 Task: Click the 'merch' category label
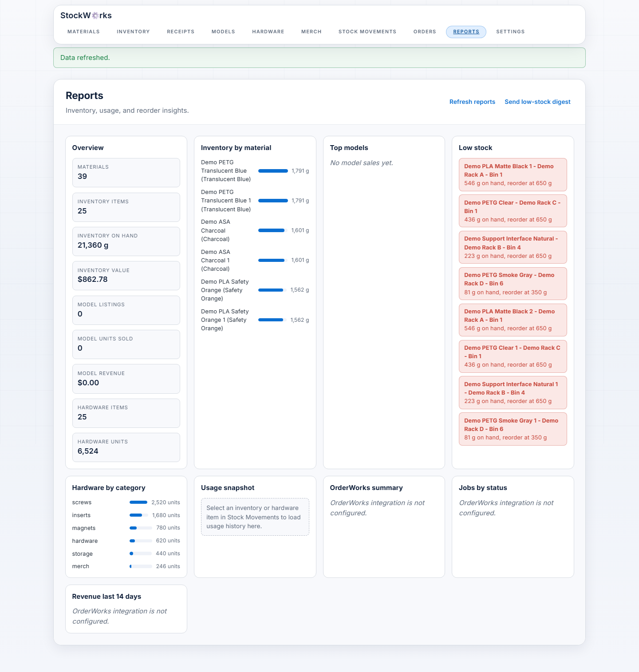81,566
